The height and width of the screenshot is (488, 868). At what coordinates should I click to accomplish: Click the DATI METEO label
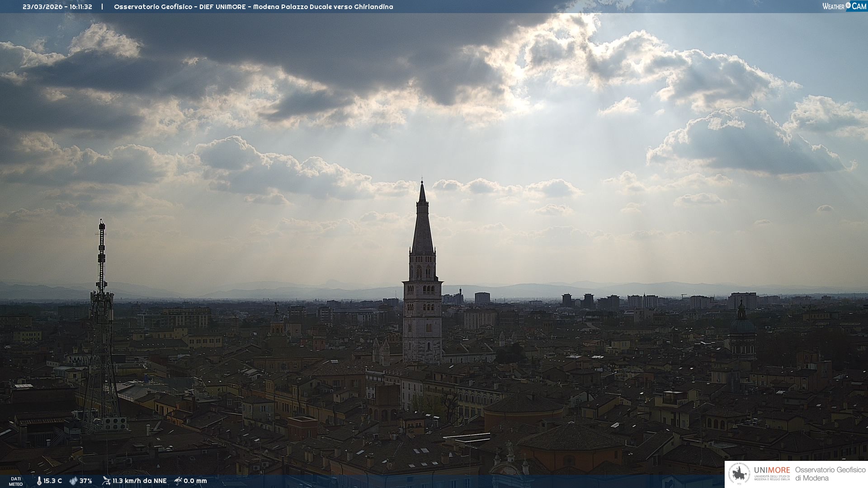coord(16,481)
